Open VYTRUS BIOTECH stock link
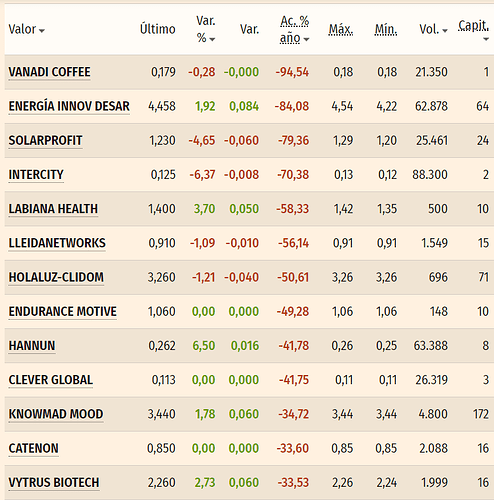Viewport: 494px width, 500px height. 54,483
